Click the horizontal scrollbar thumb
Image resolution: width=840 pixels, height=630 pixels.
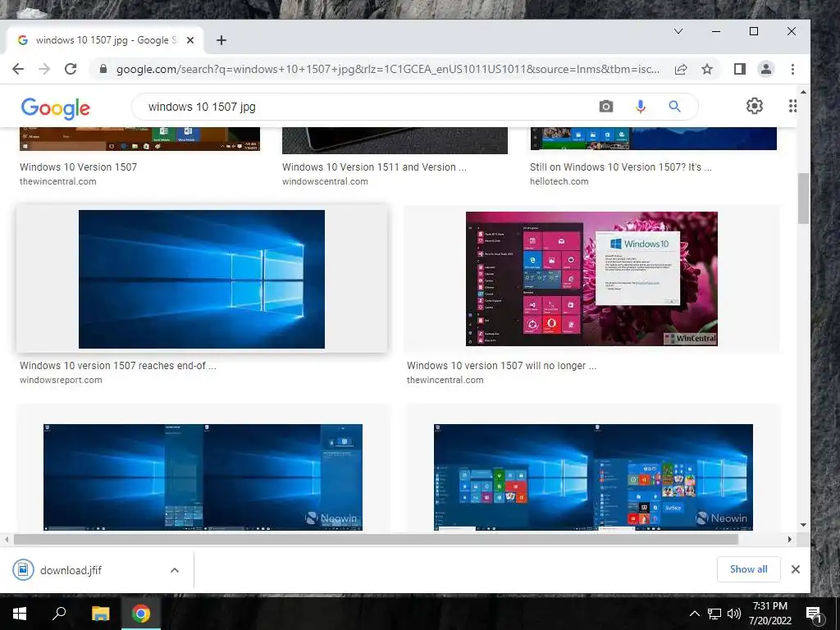[x=376, y=539]
